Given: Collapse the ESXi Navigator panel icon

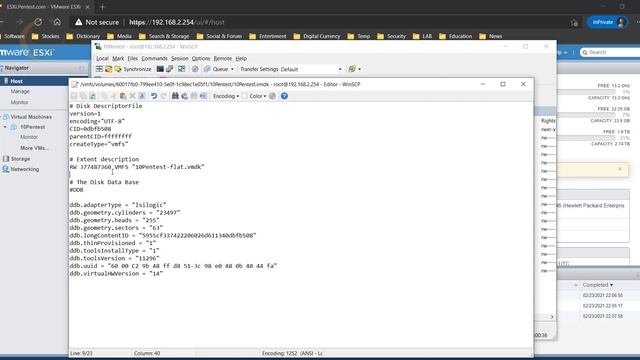Looking at the screenshot, I should (x=82, y=68).
